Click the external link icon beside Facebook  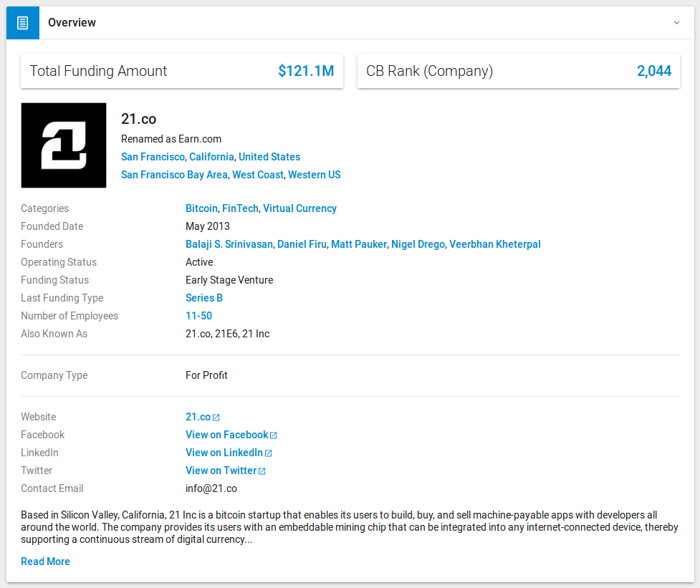274,435
